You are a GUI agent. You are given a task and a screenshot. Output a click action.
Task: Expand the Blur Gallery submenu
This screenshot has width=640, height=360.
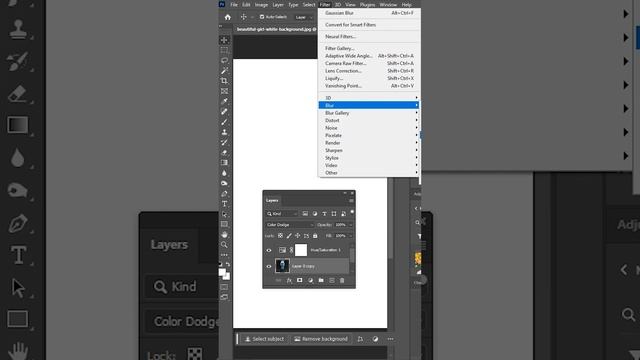click(x=369, y=113)
